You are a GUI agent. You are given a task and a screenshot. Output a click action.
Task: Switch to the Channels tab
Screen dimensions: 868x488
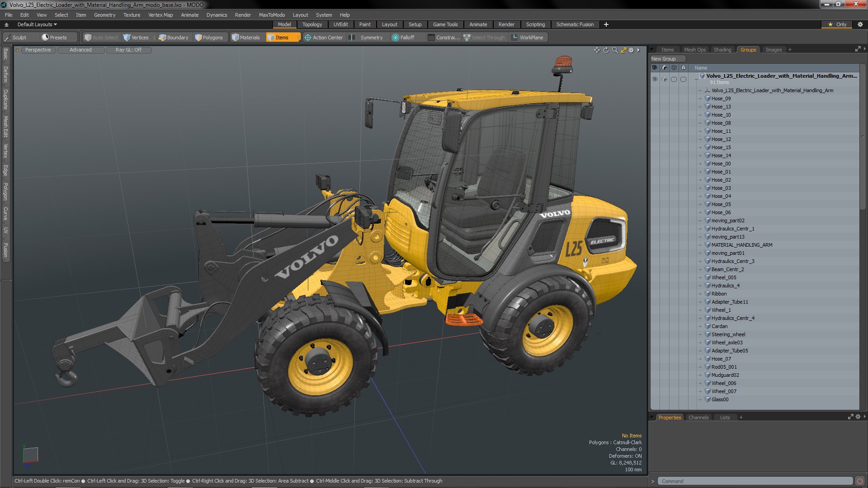(x=698, y=418)
